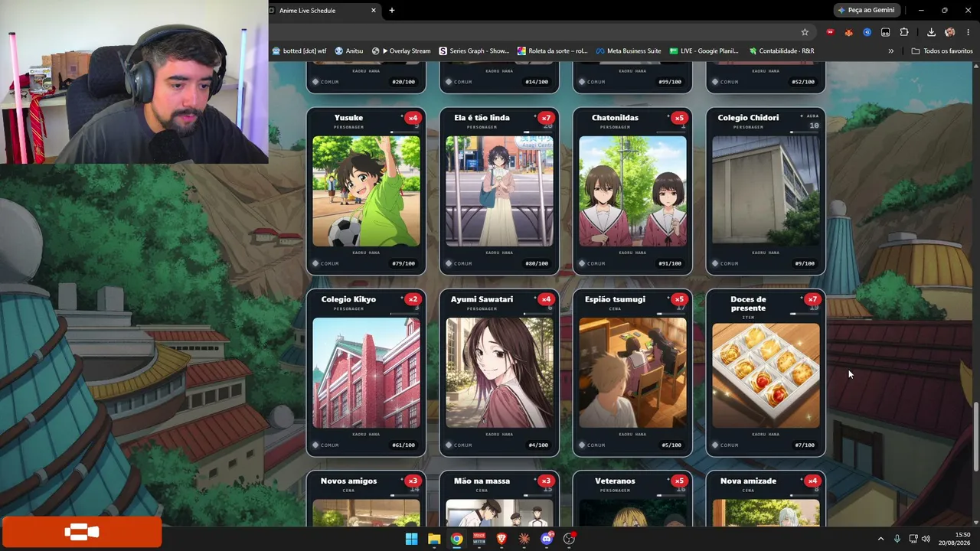The image size is (980, 551).
Task: Open a new browser tab
Action: click(x=391, y=10)
